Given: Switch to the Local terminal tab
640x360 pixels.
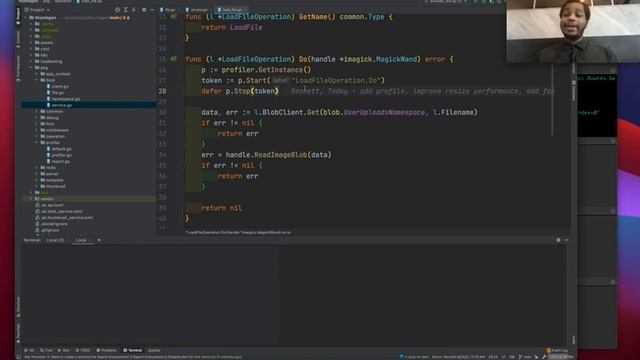Looking at the screenshot, I should 81,240.
